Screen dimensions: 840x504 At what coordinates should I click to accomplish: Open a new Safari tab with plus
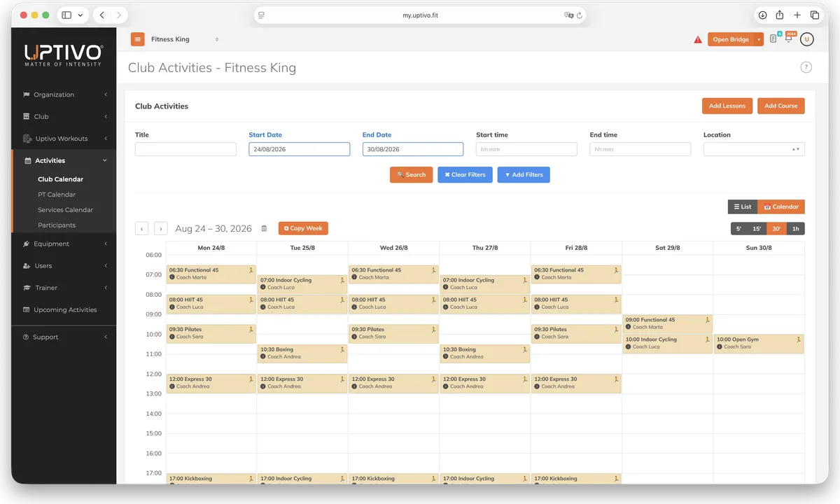click(797, 15)
